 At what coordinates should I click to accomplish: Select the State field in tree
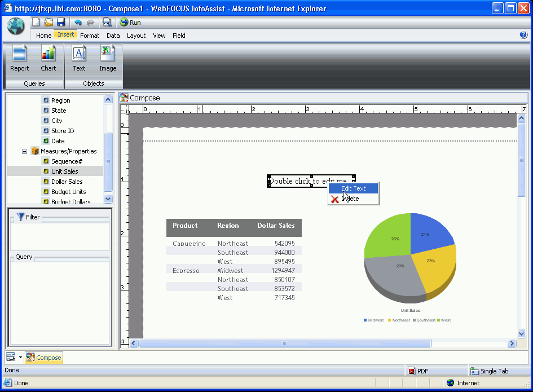[59, 111]
